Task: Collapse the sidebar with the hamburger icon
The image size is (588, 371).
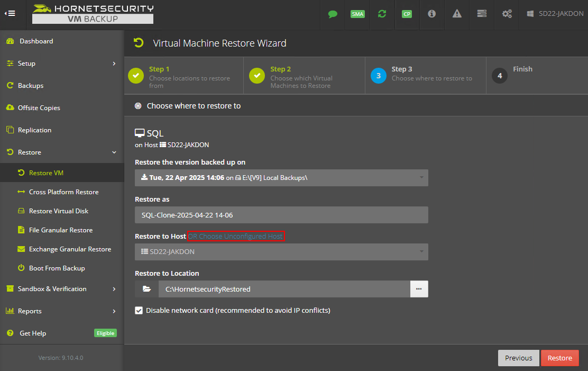Action: pos(10,14)
